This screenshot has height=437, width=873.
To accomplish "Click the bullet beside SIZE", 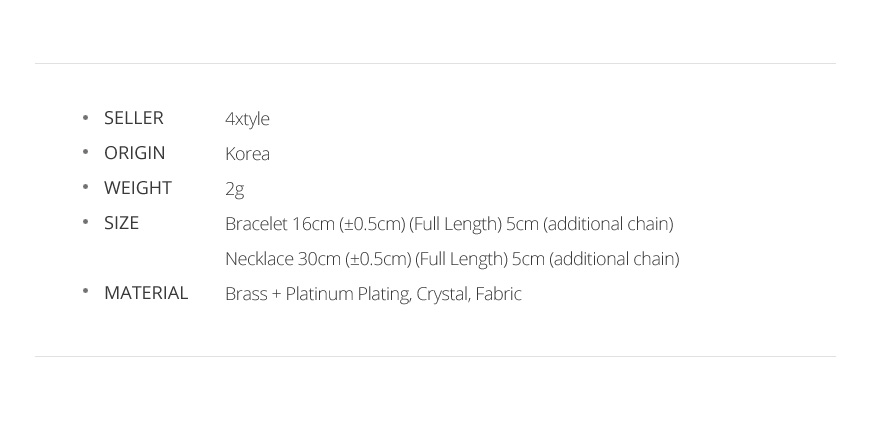I will point(85,222).
